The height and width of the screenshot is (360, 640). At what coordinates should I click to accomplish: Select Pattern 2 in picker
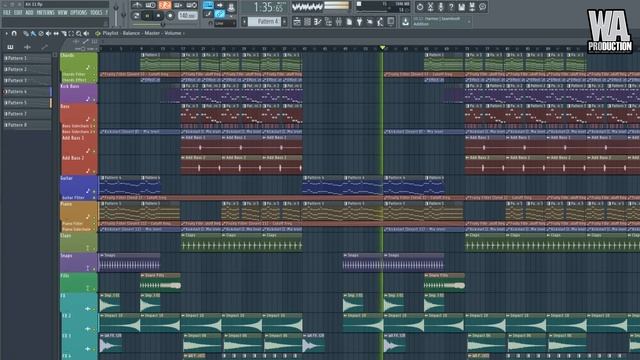27,69
